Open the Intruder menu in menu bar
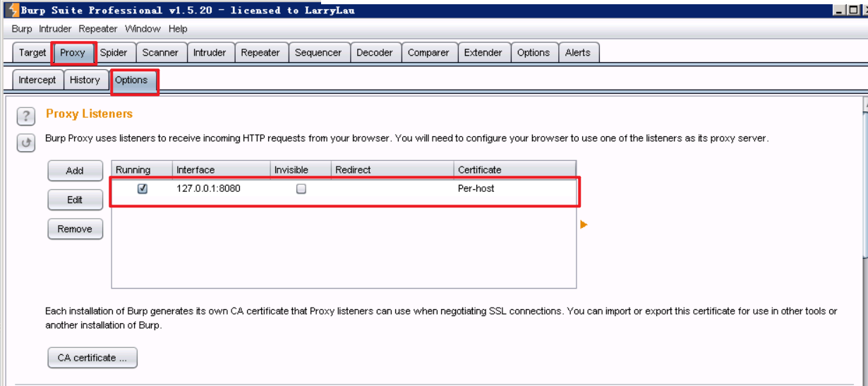 55,29
